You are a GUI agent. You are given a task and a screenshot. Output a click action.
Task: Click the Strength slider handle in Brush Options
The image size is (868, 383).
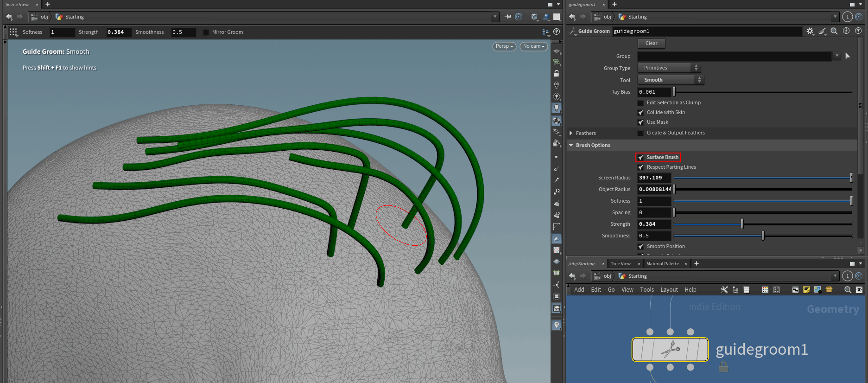[x=742, y=224]
